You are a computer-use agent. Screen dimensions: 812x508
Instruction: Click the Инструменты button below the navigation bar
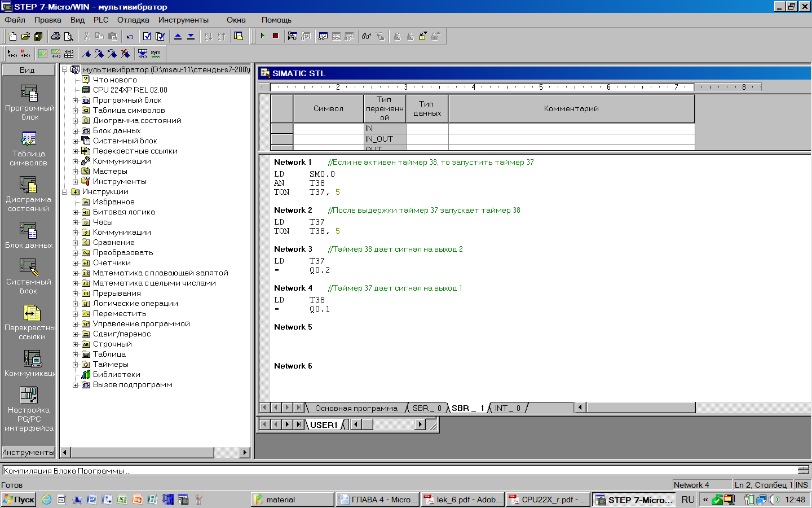tap(28, 452)
